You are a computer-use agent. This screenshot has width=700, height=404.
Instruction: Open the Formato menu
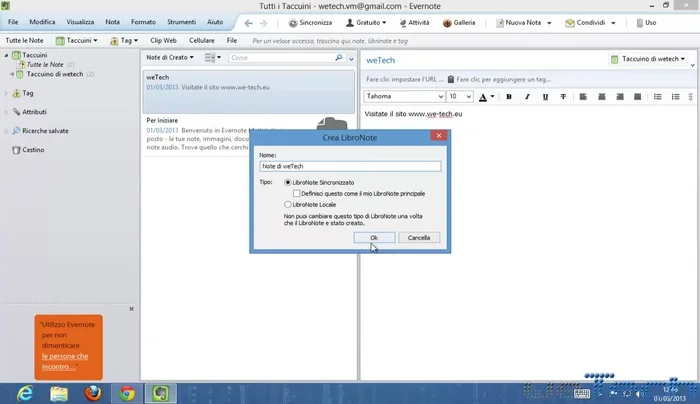(143, 22)
